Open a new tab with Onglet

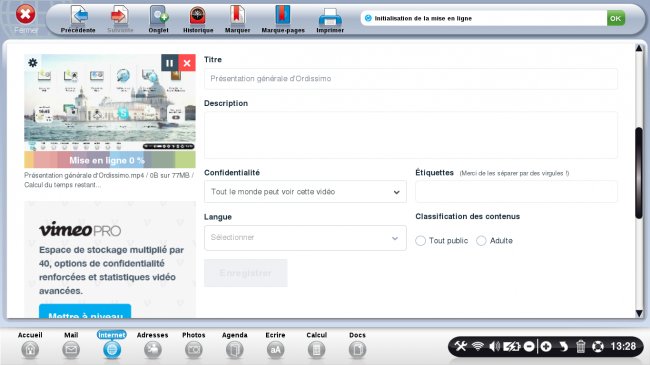(x=158, y=19)
